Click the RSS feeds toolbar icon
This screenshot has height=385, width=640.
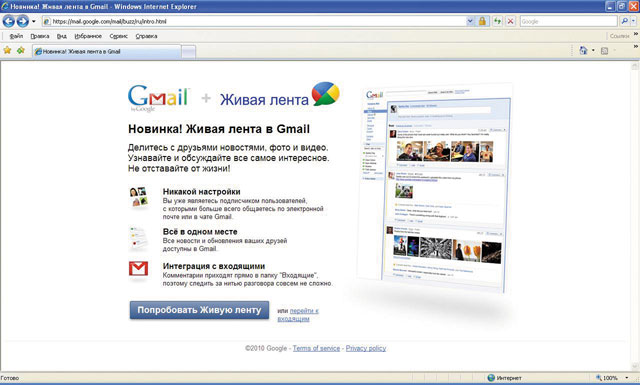point(604,51)
